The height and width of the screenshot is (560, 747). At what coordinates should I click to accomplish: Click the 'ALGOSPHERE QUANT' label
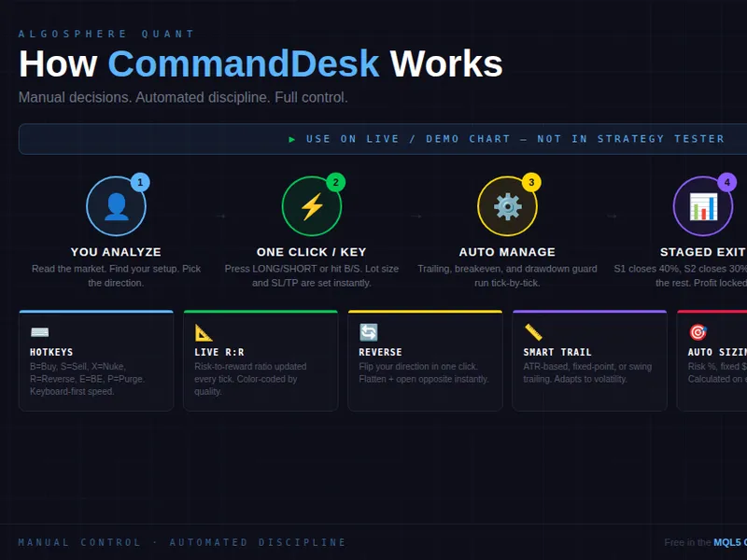point(106,34)
